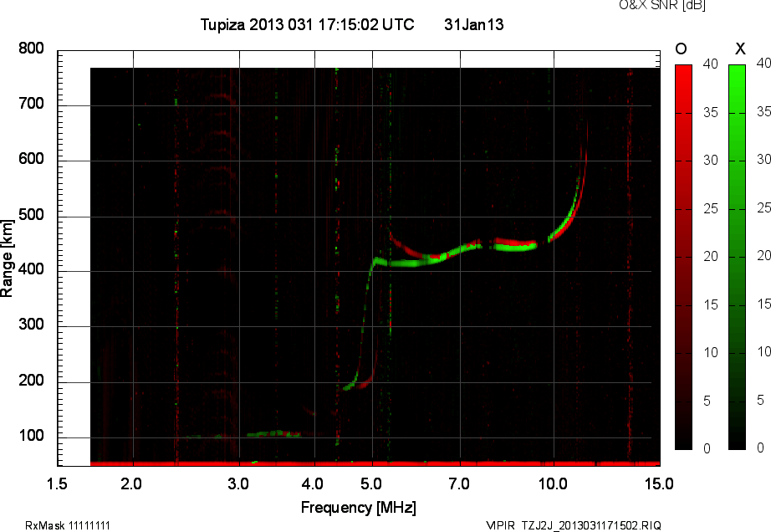
Task: Click the VIPIR TZJ2J_2013031171502.RIQ filename label
Action: point(574,525)
